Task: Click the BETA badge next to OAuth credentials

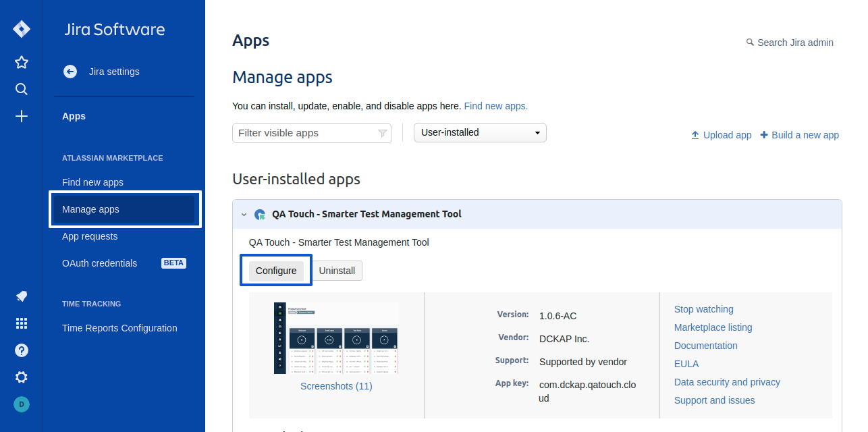Action: pyautogui.click(x=173, y=263)
